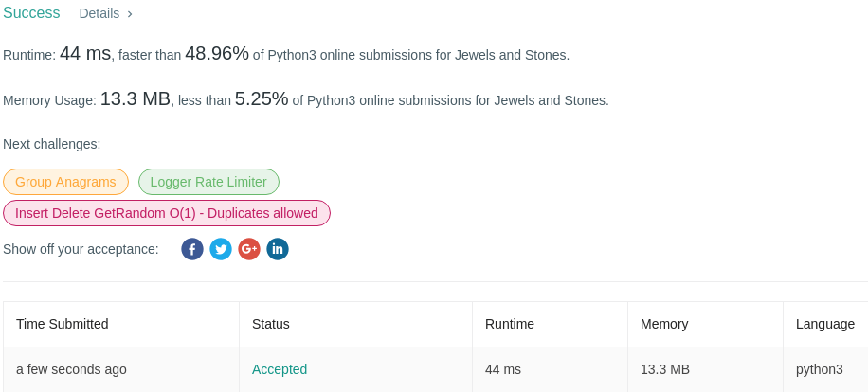Click the Success result heading
Screen dimensions: 868x392
click(31, 13)
